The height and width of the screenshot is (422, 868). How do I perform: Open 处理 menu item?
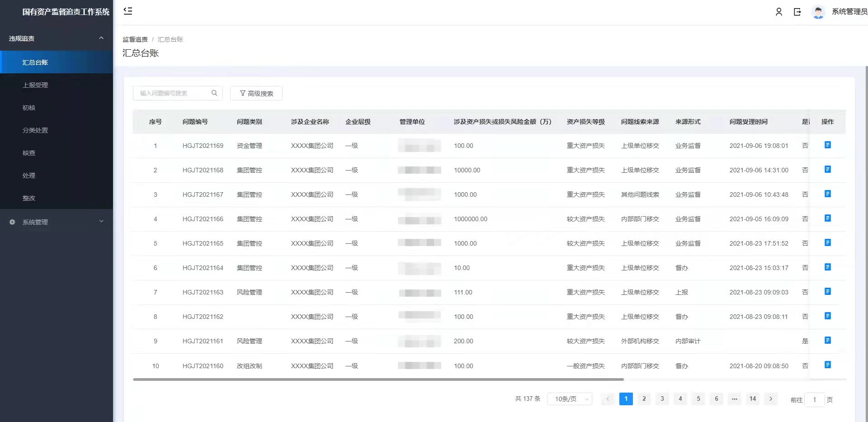[57, 175]
